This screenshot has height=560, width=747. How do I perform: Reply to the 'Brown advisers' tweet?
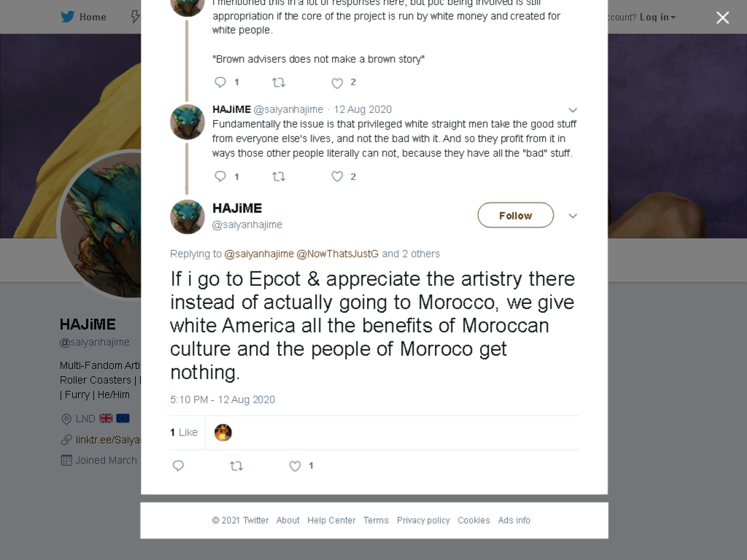click(x=220, y=82)
